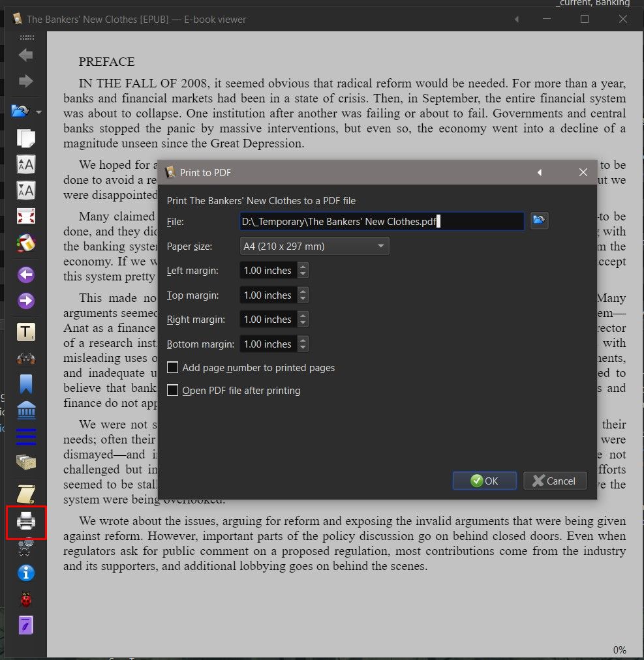Go to the previous page with the purple left arrow
The image size is (644, 660).
pyautogui.click(x=25, y=275)
